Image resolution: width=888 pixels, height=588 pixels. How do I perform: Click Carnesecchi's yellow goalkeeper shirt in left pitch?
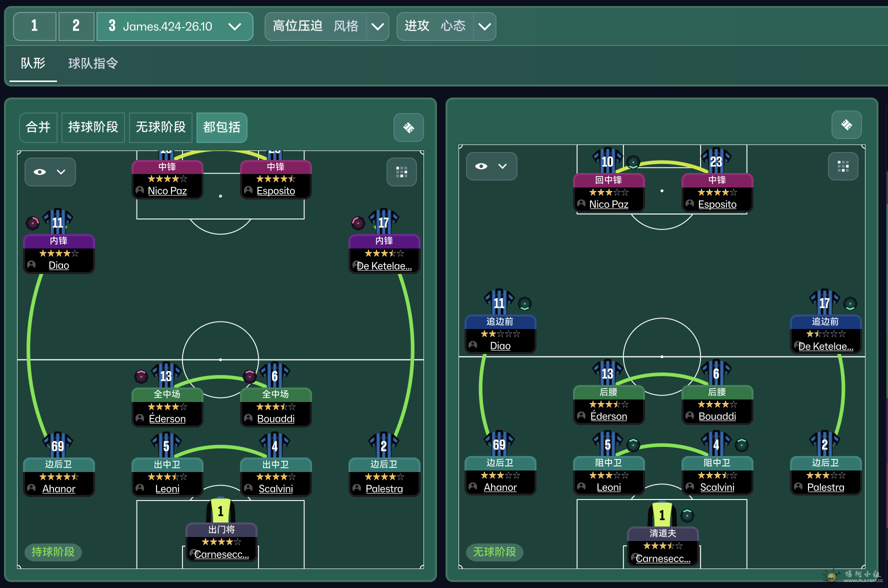click(x=220, y=511)
